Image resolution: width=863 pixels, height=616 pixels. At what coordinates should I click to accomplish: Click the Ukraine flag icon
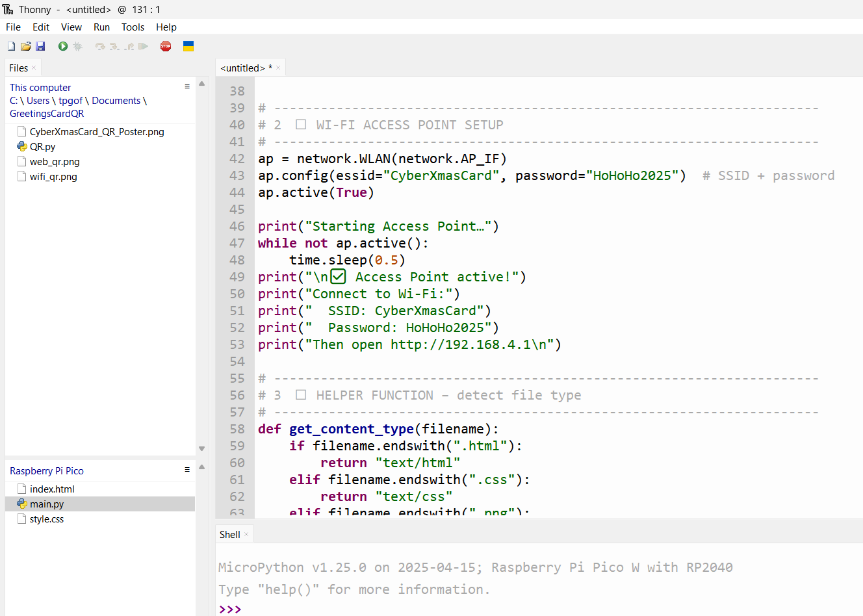[188, 46]
